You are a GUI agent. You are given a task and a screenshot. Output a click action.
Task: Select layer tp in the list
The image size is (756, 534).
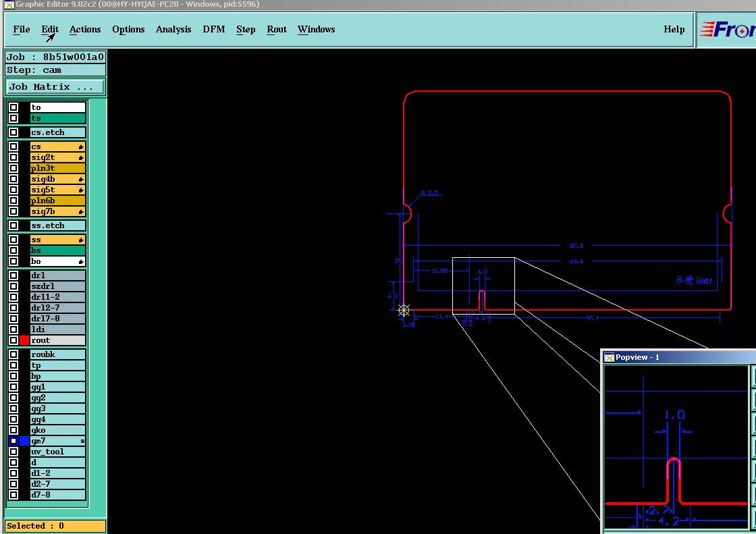[57, 365]
